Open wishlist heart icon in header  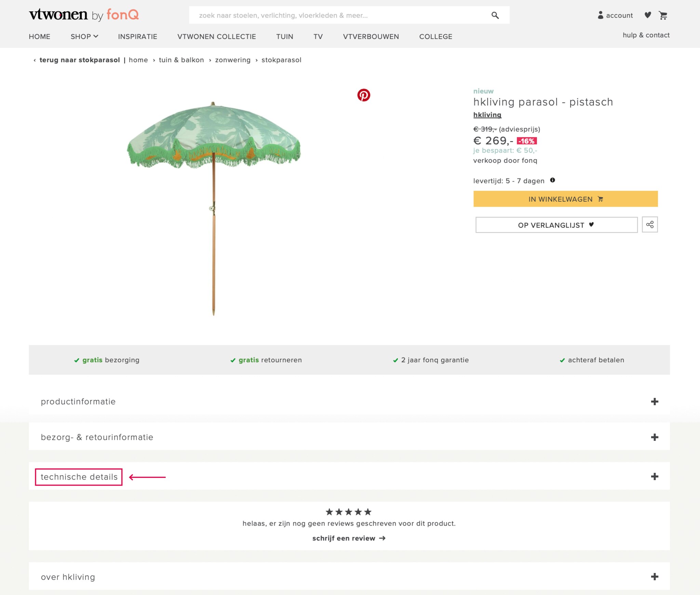[648, 15]
